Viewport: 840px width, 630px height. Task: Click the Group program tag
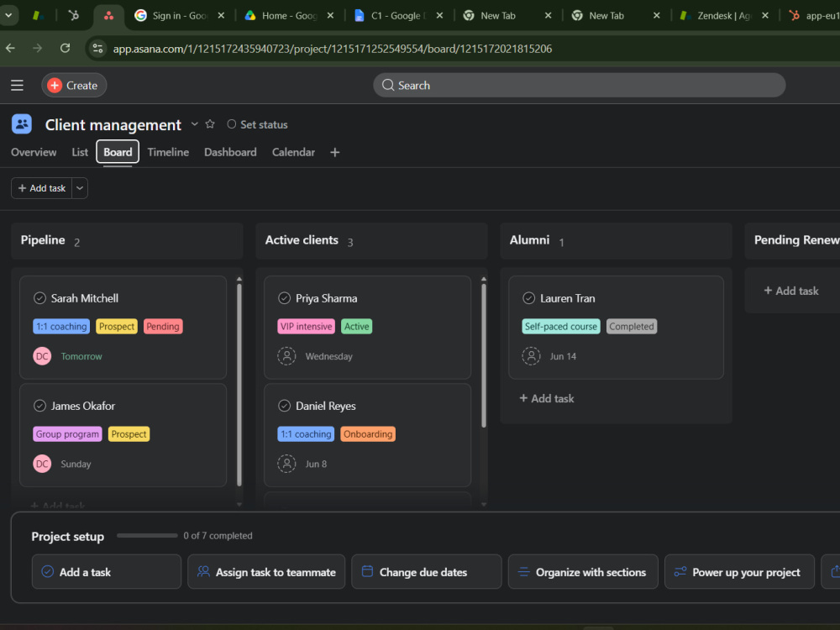(x=67, y=434)
